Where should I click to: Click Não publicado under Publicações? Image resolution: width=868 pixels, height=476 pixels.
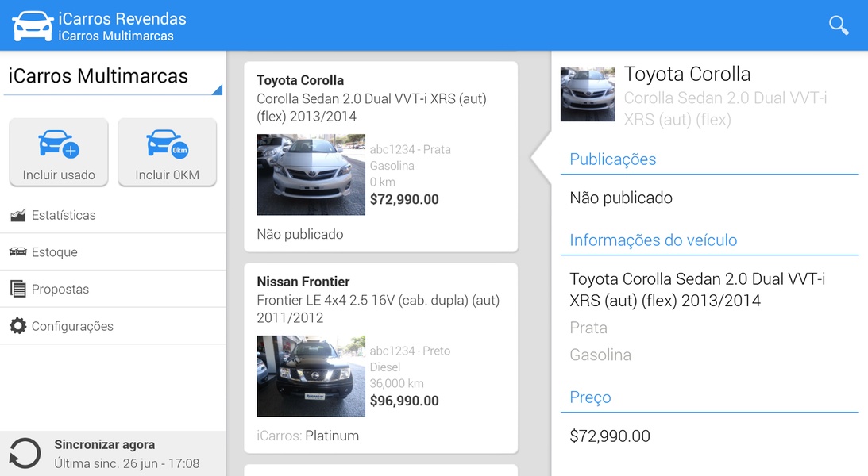621,198
